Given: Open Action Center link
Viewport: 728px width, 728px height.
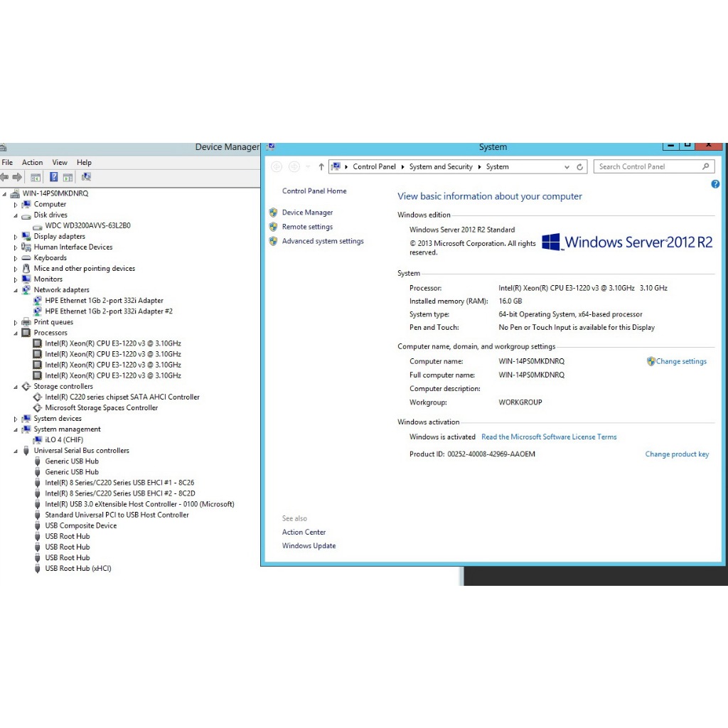Looking at the screenshot, I should (304, 532).
